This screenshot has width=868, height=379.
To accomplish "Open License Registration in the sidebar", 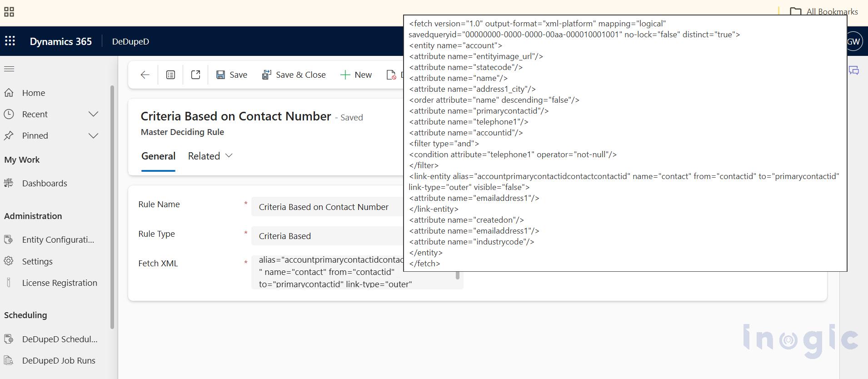I will click(60, 283).
